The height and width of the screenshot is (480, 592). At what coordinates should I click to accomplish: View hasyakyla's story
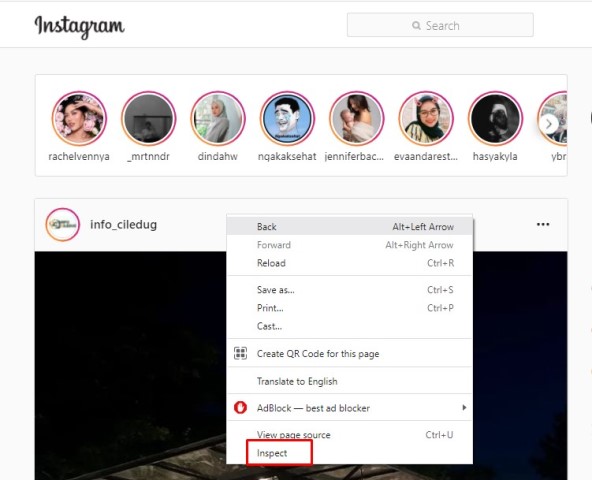point(495,119)
